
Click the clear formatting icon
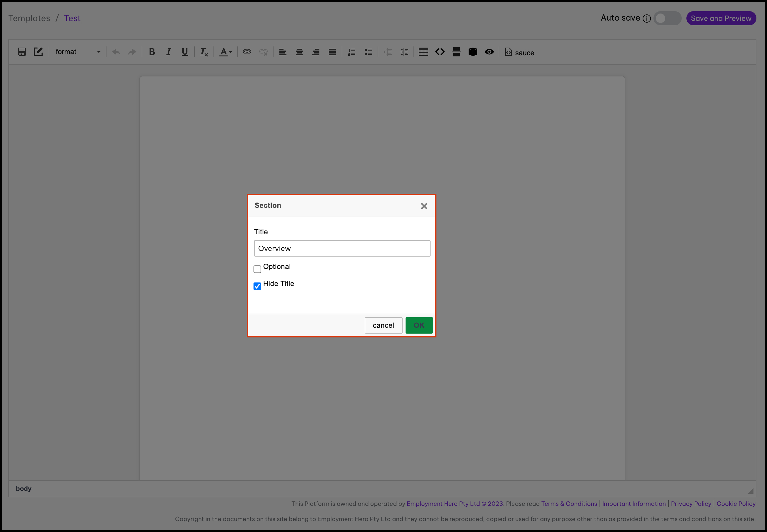tap(204, 52)
